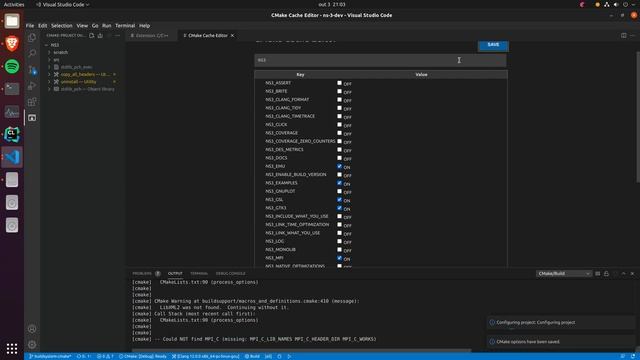Image resolution: width=640 pixels, height=360 pixels.
Task: Toggle output scroll lock icon
Action: (606, 273)
